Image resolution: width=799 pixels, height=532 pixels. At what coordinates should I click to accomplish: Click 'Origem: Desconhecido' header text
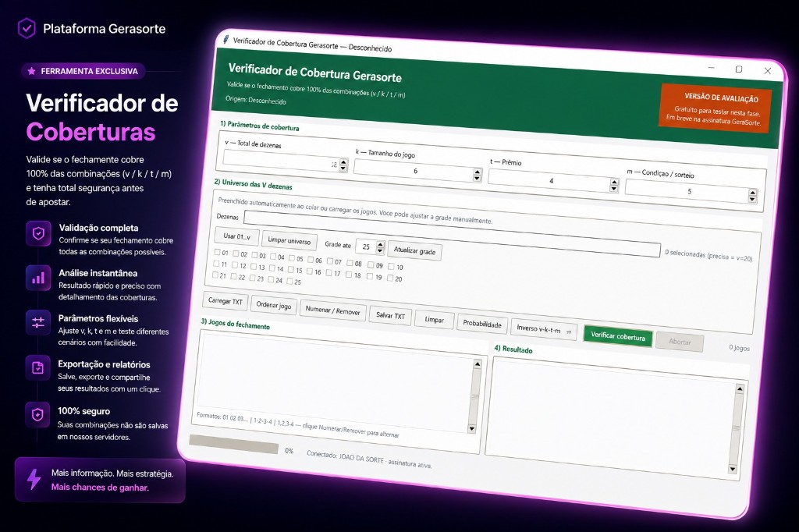tap(256, 100)
